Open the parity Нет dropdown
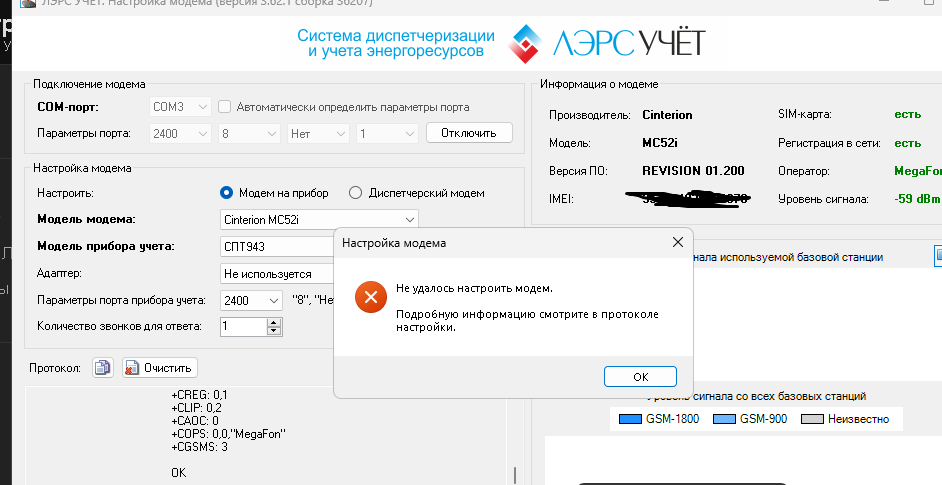The image size is (942, 485). pyautogui.click(x=316, y=133)
